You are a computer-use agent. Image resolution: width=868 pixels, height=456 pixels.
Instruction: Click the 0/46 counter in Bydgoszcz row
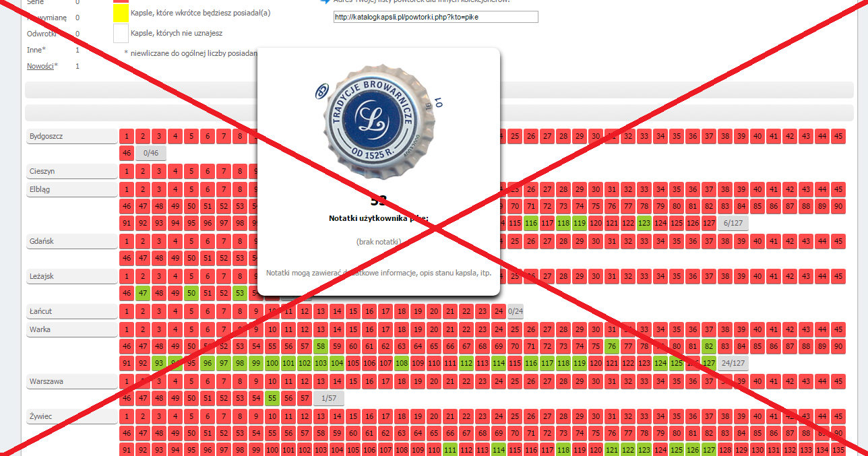pyautogui.click(x=150, y=154)
